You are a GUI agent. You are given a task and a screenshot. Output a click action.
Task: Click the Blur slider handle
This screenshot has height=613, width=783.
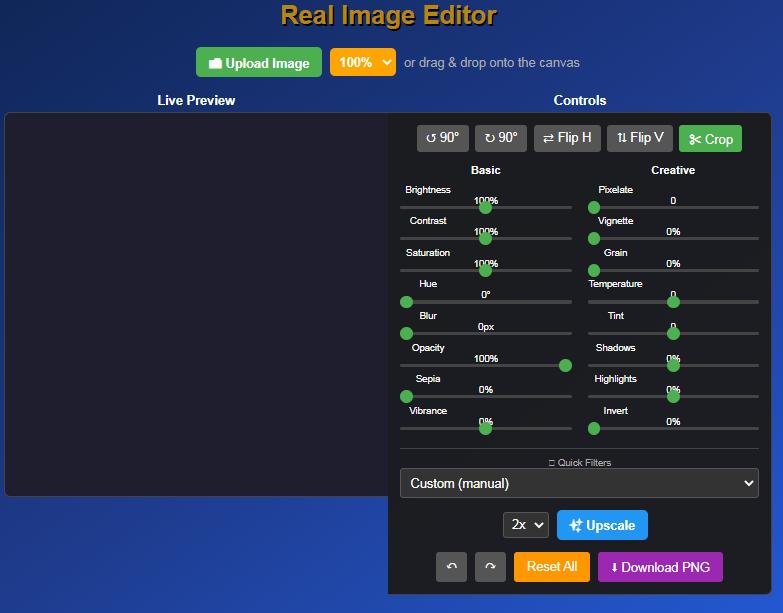pyautogui.click(x=406, y=333)
